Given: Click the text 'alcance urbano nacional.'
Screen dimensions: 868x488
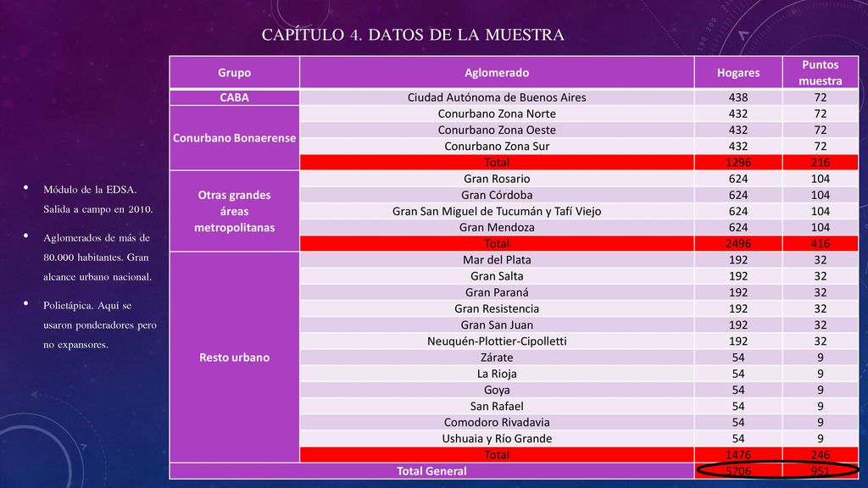Looking at the screenshot, I should 97,277.
